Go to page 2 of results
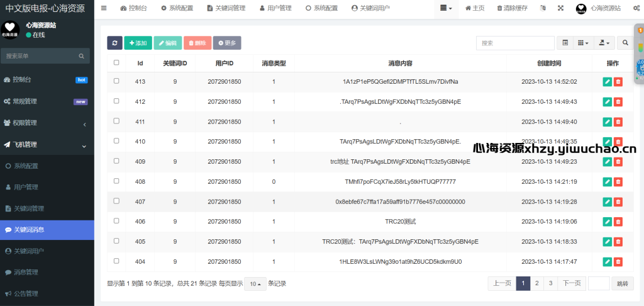The width and height of the screenshot is (644, 306). pos(537,283)
